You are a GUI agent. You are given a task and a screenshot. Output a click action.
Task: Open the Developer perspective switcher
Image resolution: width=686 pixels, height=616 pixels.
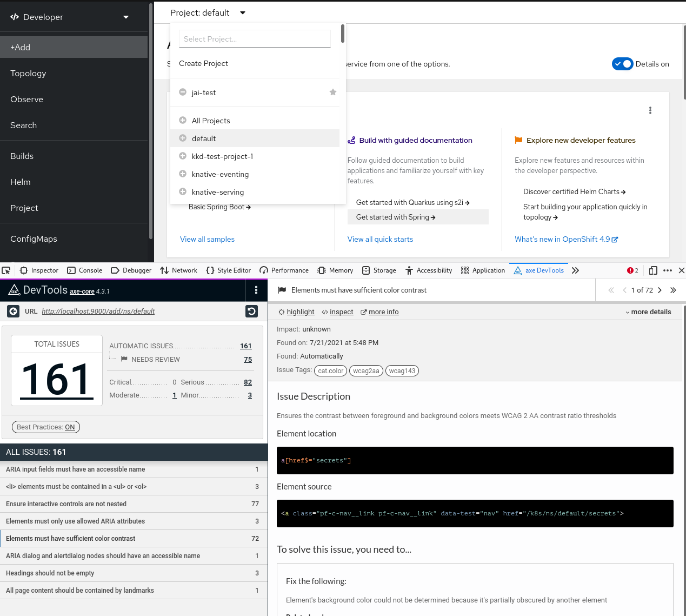[x=70, y=17]
